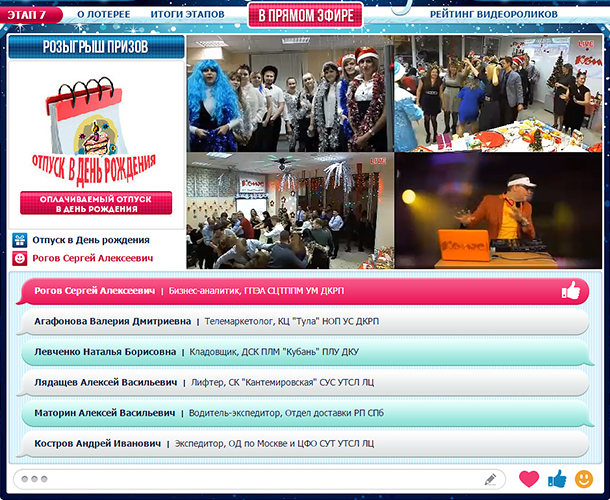
Task: Click the orange smiley reaction icon
Action: (584, 479)
